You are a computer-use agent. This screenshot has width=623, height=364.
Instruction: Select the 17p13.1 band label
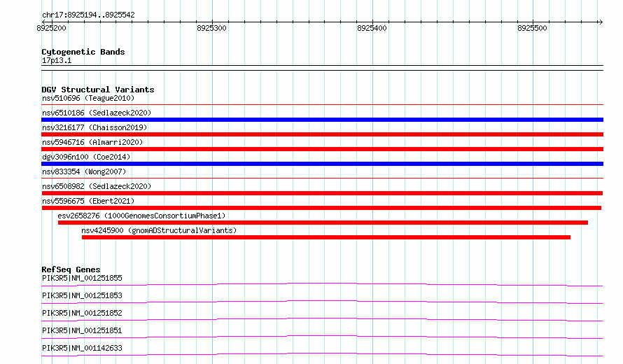pyautogui.click(x=57, y=60)
